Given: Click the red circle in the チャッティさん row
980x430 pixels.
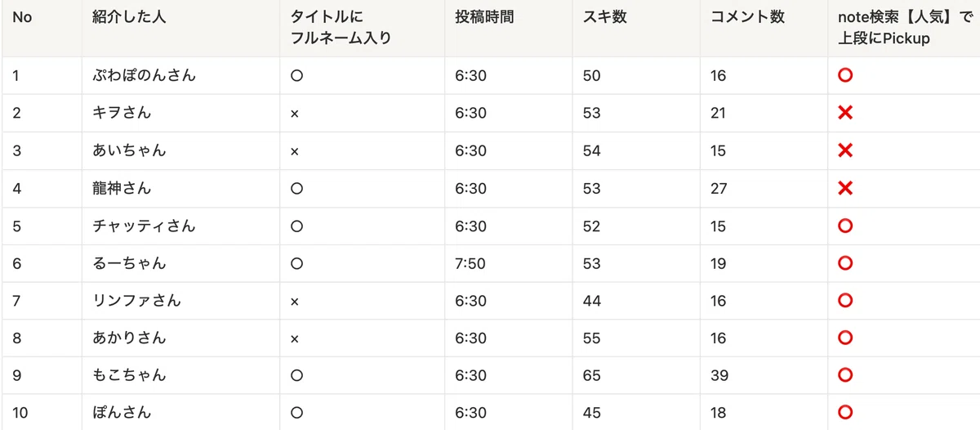Looking at the screenshot, I should 845,226.
